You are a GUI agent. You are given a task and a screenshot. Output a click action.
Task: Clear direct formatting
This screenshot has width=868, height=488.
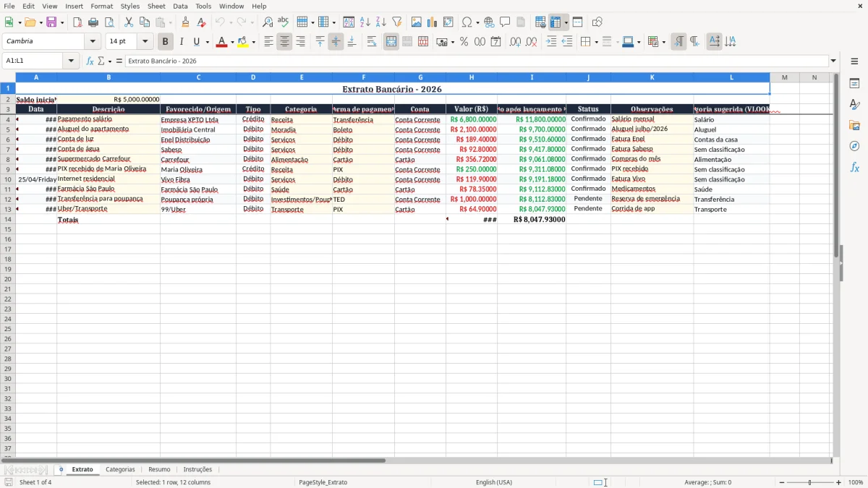201,22
